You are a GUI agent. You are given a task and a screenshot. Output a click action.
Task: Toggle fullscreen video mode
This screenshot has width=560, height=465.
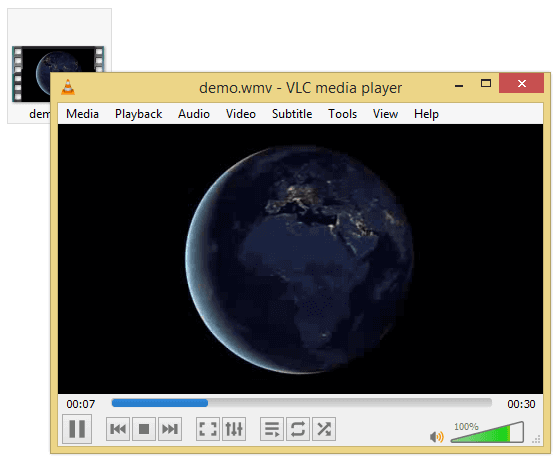[208, 429]
